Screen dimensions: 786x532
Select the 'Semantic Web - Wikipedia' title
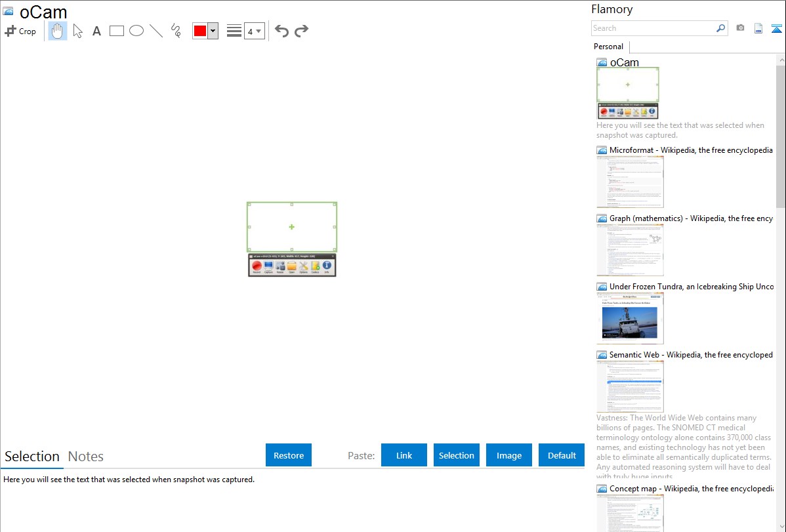click(691, 354)
